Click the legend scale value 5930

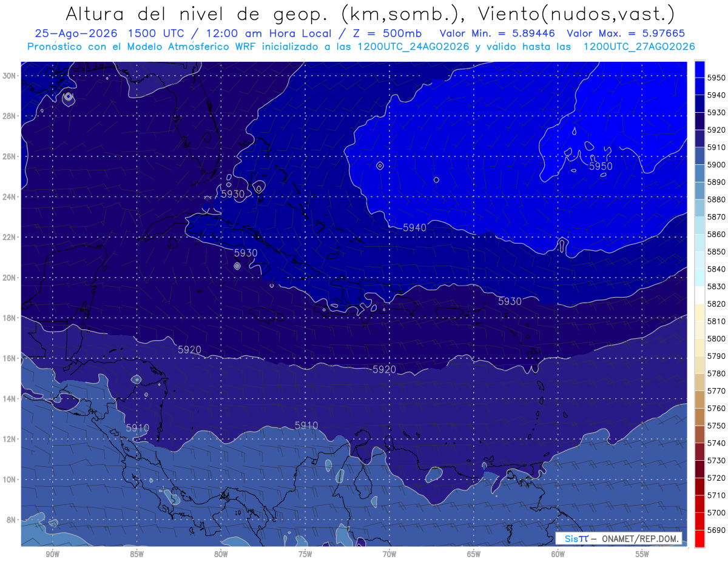coord(716,112)
